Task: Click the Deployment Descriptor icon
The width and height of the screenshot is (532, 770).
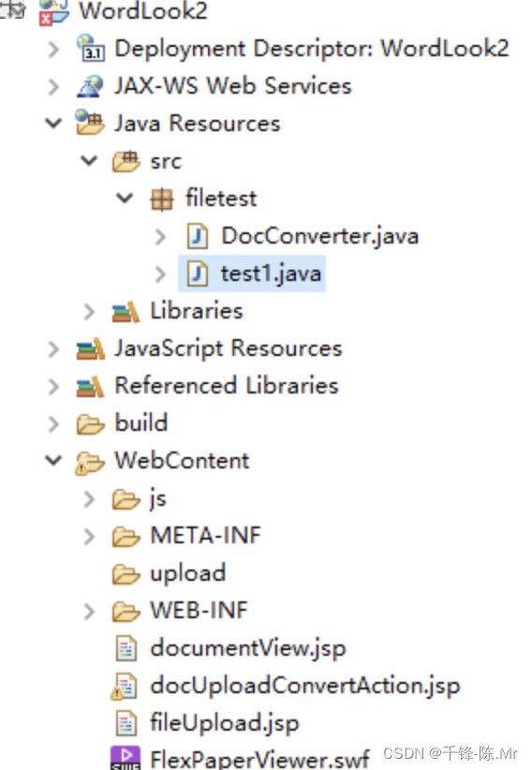Action: pos(91,48)
